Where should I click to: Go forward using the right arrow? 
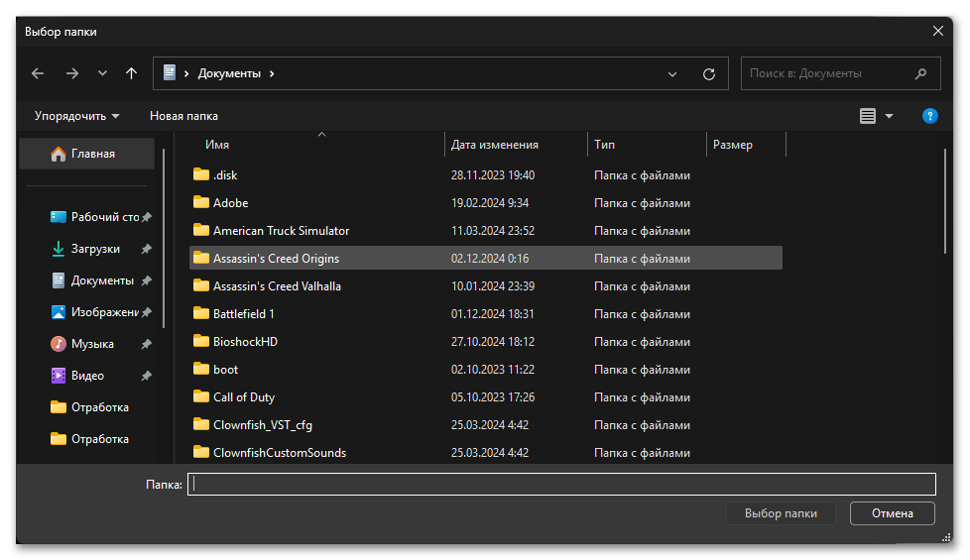pyautogui.click(x=72, y=73)
